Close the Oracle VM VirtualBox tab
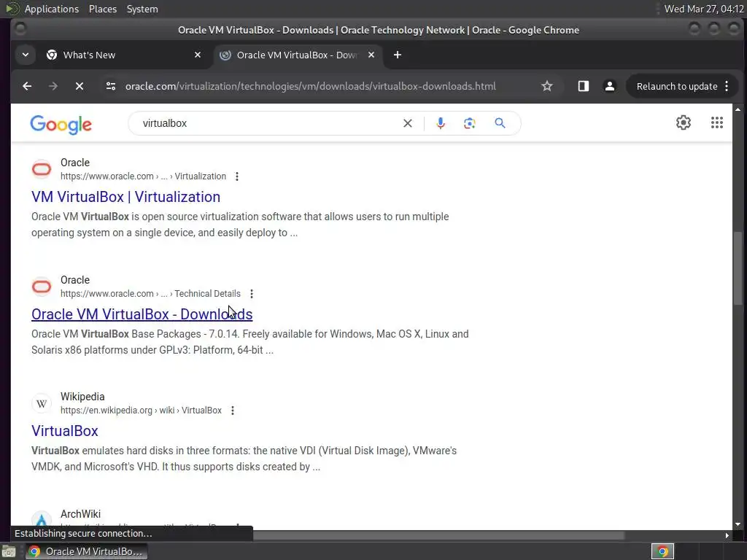The height and width of the screenshot is (560, 747). (x=371, y=55)
